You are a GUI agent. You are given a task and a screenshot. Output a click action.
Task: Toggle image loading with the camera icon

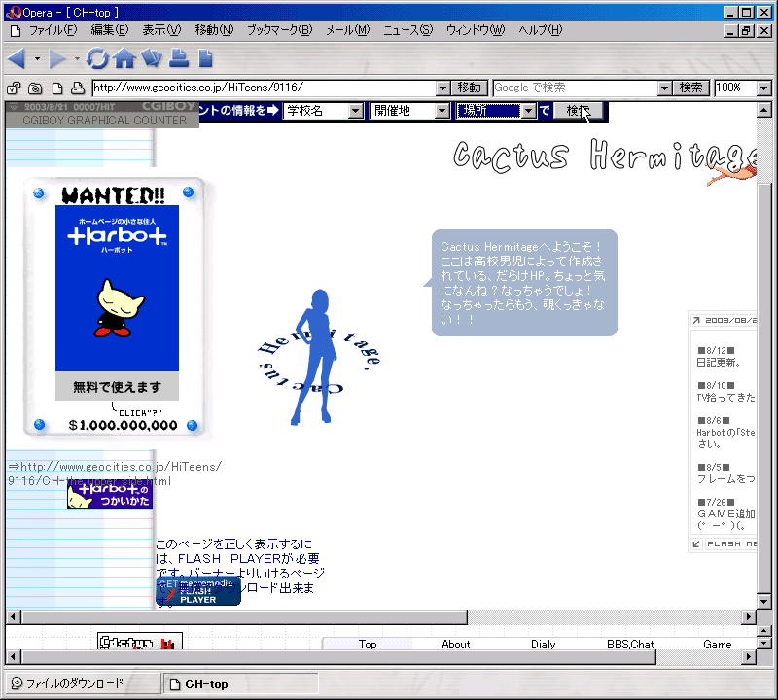pyautogui.click(x=35, y=88)
